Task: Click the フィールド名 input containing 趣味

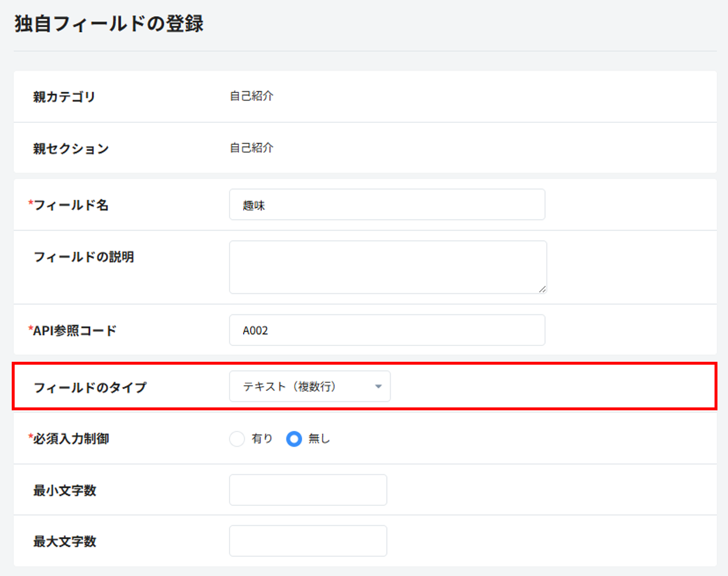Action: click(x=387, y=205)
